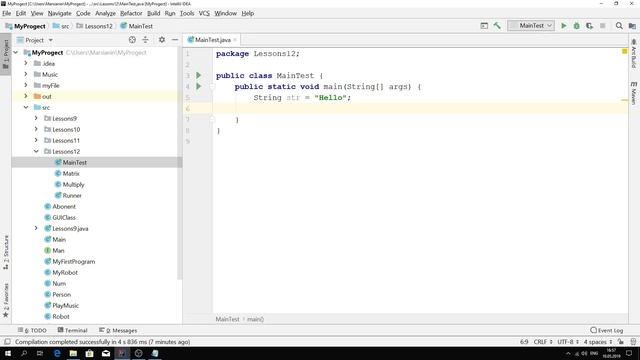Open the Refactor menu

131,13
